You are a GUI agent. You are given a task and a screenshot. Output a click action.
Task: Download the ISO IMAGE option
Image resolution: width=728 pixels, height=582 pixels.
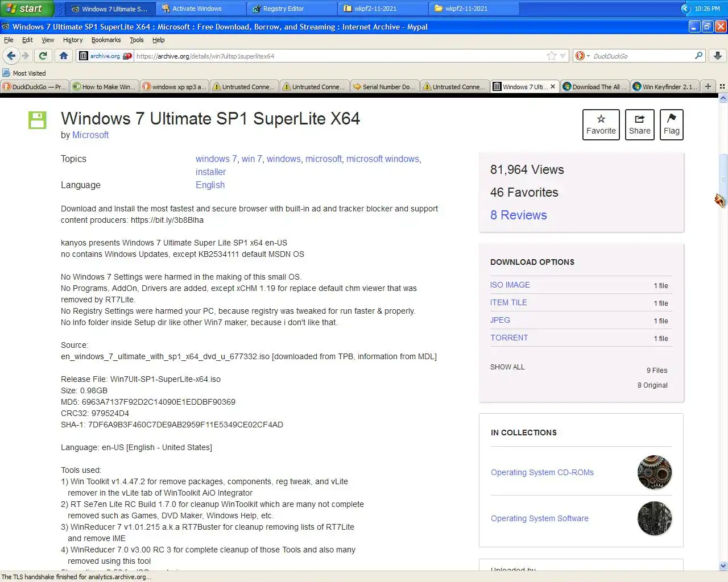(x=510, y=285)
